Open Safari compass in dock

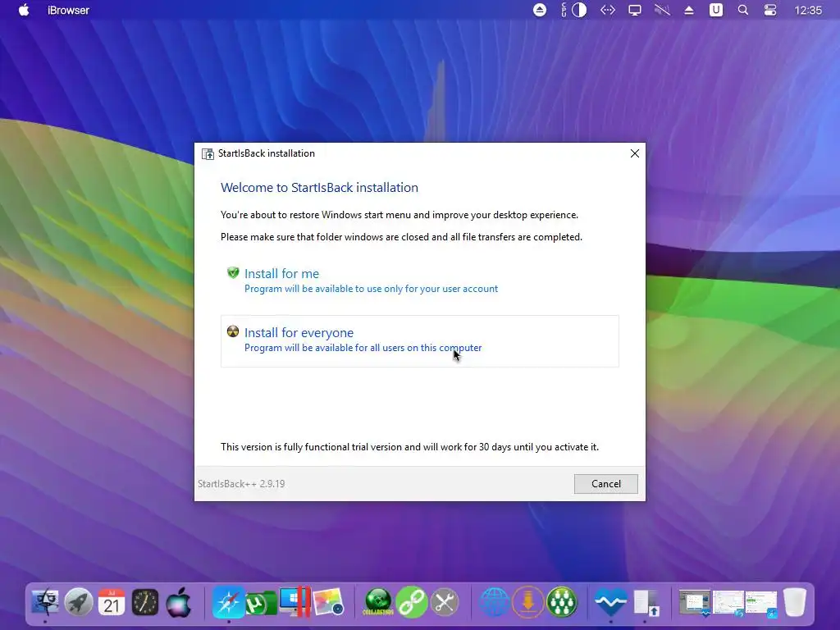228,602
